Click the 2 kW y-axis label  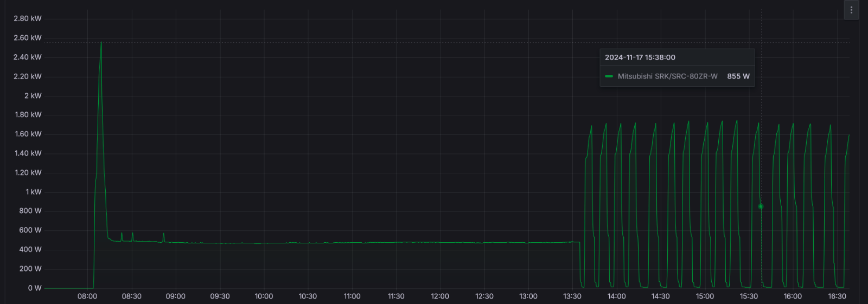point(33,95)
